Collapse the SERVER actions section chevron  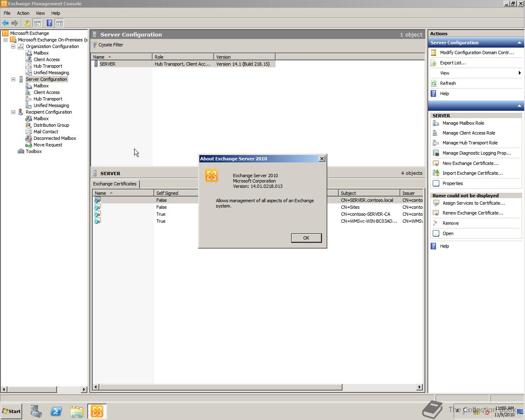(519, 106)
